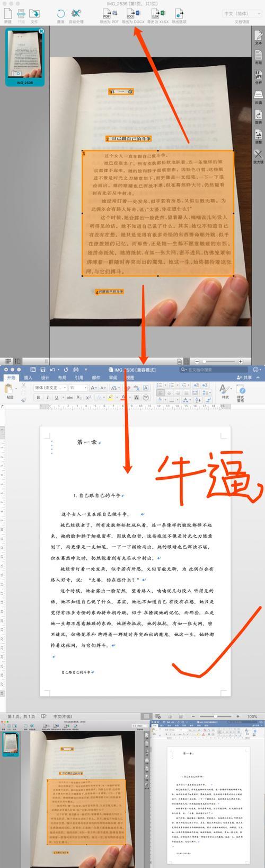Select the orange text block numbered 3
Screen dimensions: 265x868
[158, 213]
